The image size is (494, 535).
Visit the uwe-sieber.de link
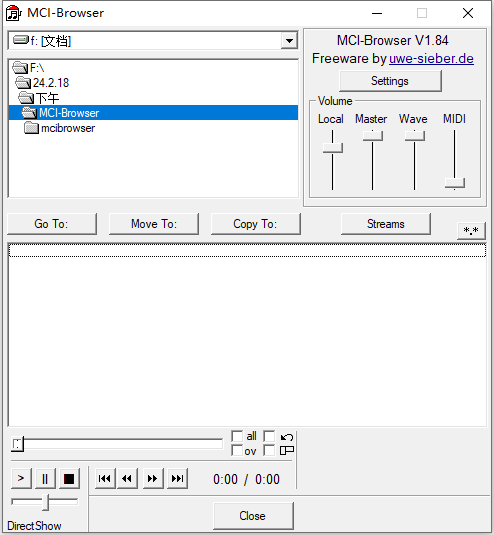431,59
